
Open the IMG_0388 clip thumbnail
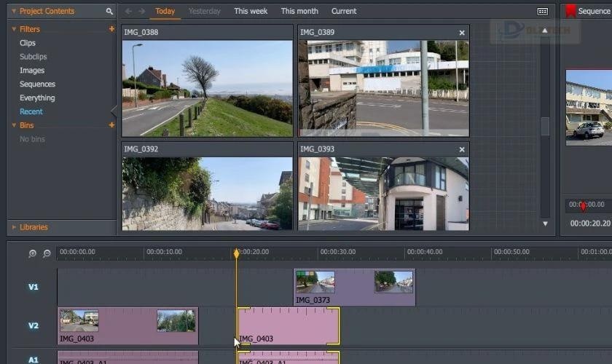click(207, 89)
